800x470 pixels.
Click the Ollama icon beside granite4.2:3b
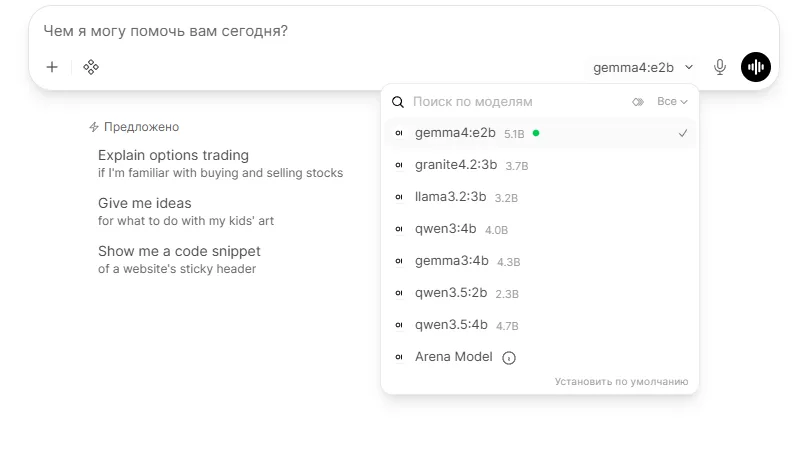click(x=399, y=165)
